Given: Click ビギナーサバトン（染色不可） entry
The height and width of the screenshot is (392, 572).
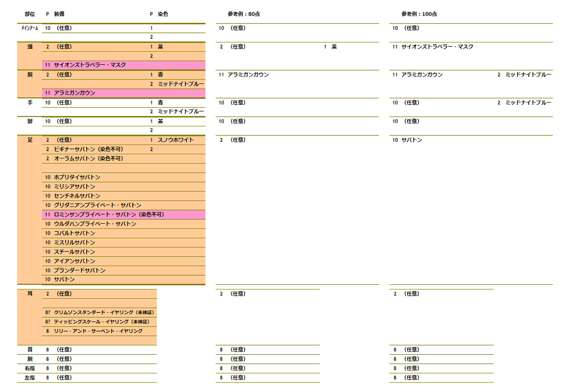Looking at the screenshot, I should (88, 149).
